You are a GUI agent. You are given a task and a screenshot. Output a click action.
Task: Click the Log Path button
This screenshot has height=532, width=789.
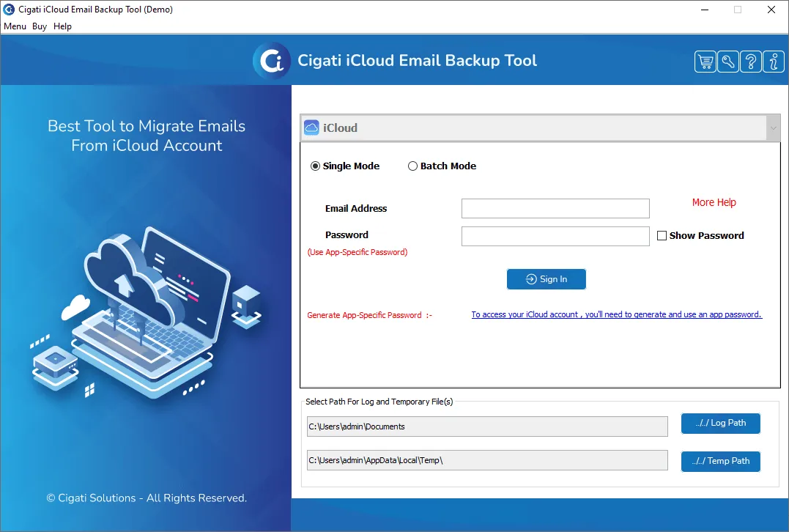pyautogui.click(x=720, y=423)
